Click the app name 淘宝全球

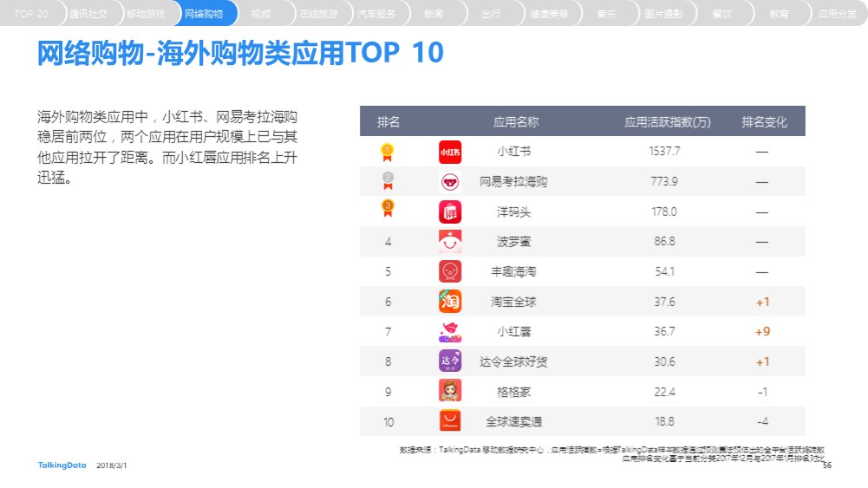[513, 302]
